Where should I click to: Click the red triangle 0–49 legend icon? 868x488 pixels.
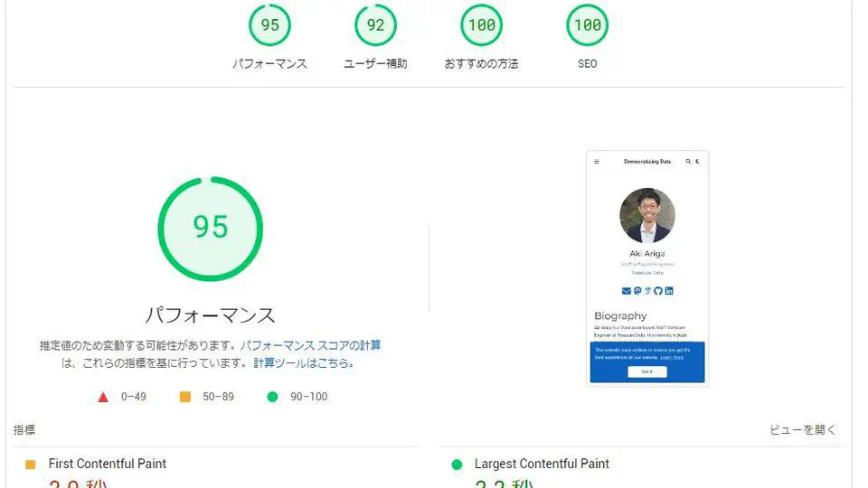103,398
